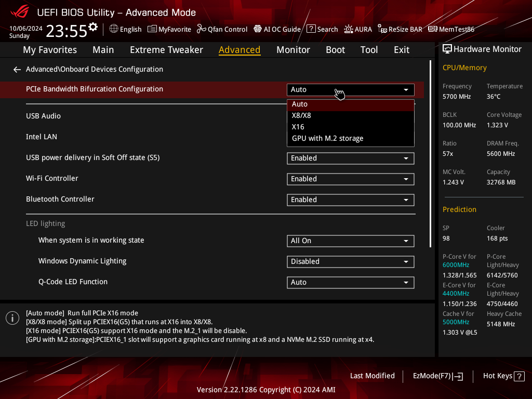Open Hot Keys help

[x=503, y=376]
